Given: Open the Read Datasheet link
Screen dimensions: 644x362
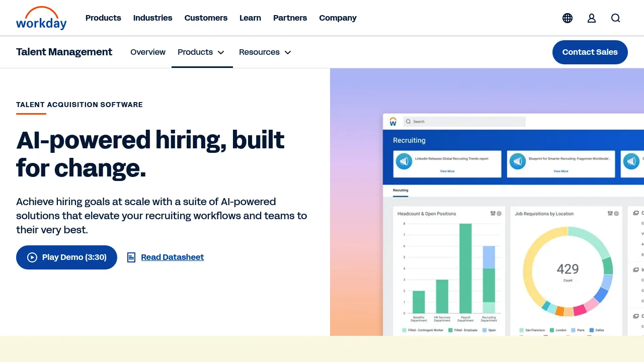Looking at the screenshot, I should coord(172,257).
